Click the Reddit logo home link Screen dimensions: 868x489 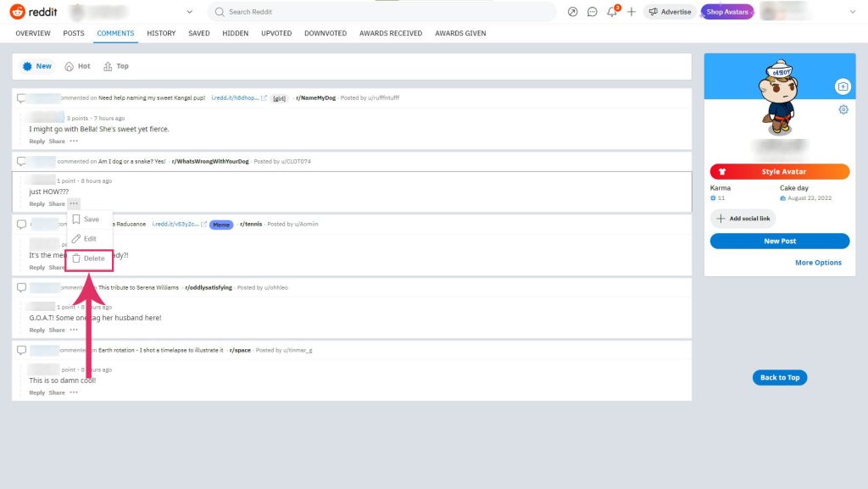33,12
